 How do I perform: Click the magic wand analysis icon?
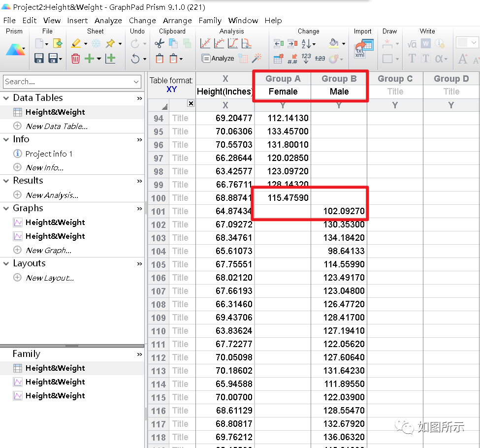pos(256,58)
